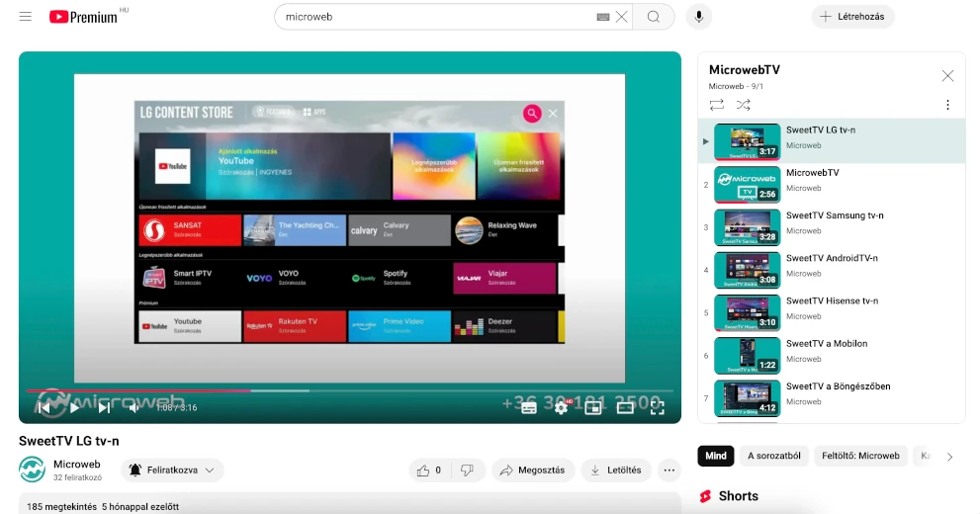Viewport: 980px width, 514px height.
Task: Expand the Feliratkozva subscription dropdown
Action: [x=172, y=471]
